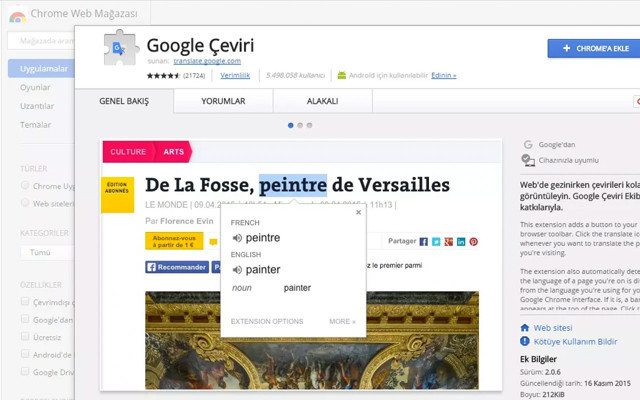Image resolution: width=640 pixels, height=400 pixels.
Task: Close the translation popup bubble
Action: tap(358, 212)
